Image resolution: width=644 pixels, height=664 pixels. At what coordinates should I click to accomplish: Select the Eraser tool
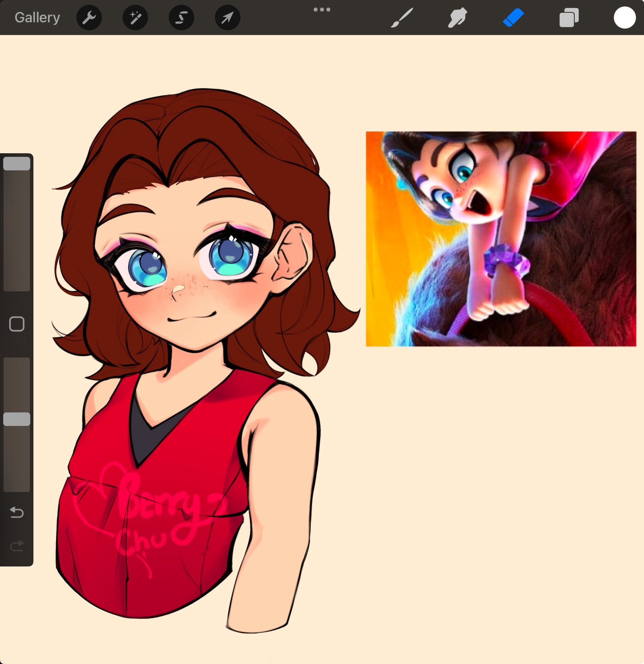513,18
